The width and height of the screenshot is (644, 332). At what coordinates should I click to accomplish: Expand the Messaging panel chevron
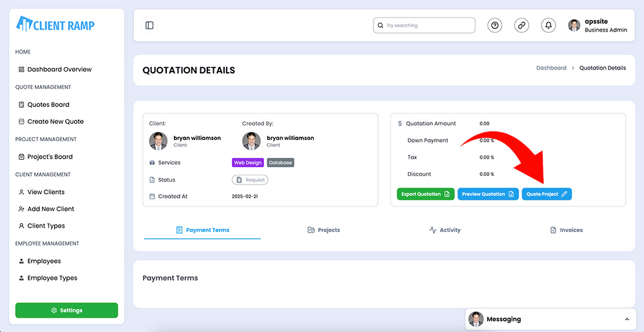point(627,319)
